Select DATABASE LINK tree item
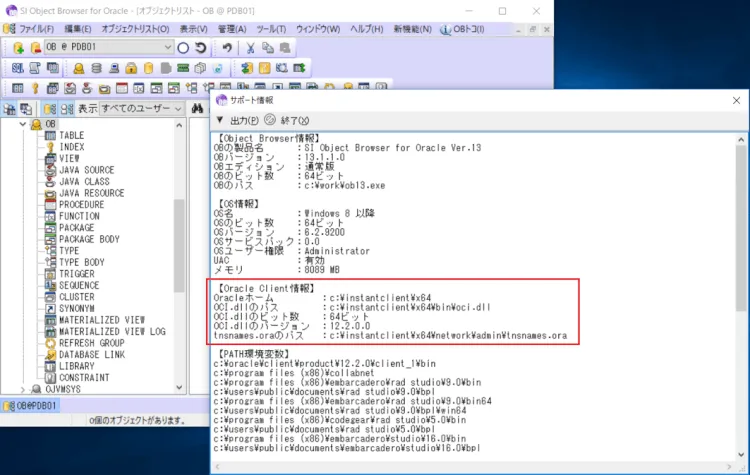The image size is (750, 475). (92, 354)
